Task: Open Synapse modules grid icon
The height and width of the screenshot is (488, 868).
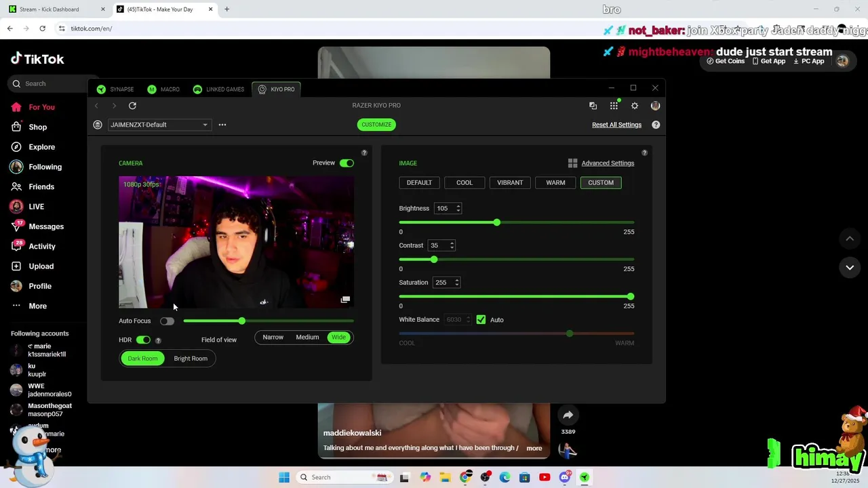Action: point(614,106)
